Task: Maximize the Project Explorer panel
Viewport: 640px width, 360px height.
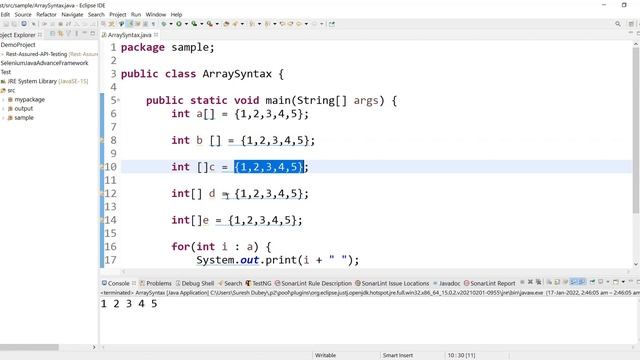Action: (x=93, y=33)
